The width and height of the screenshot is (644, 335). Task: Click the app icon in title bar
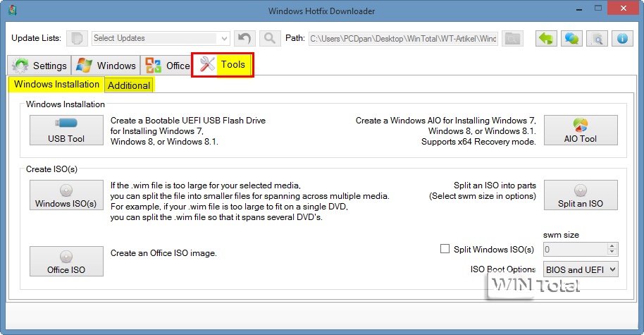(13, 10)
